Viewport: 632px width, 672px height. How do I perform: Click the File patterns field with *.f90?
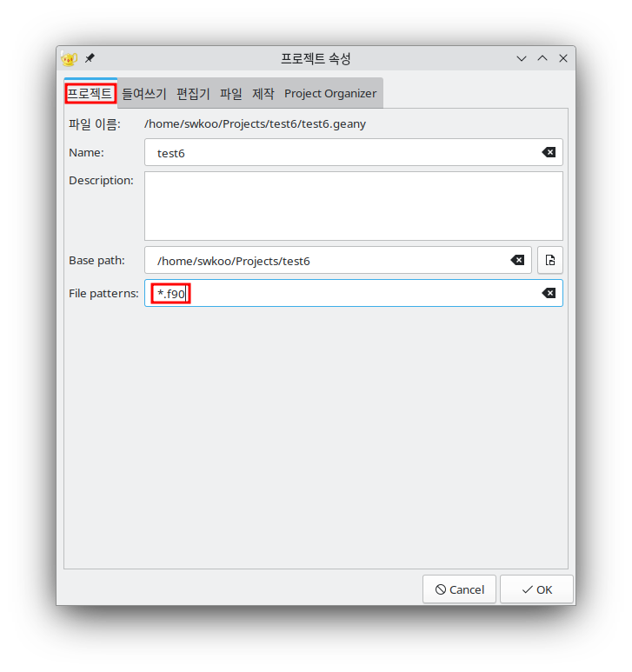pos(354,293)
